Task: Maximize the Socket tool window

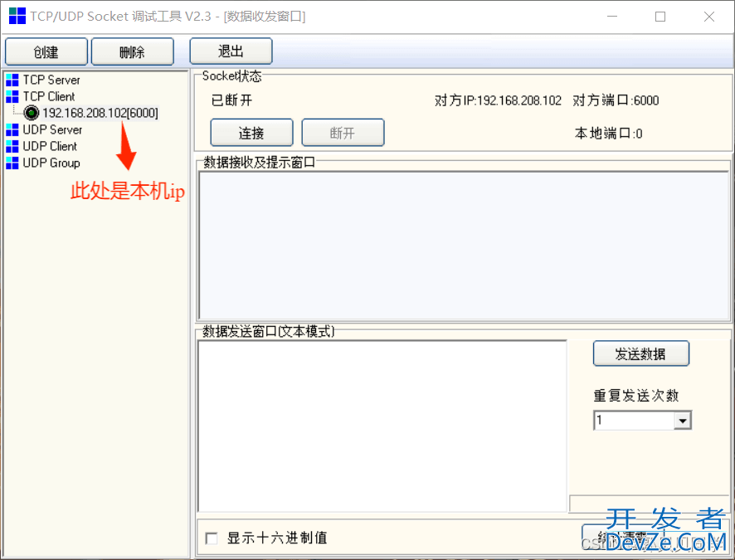Action: pyautogui.click(x=660, y=17)
